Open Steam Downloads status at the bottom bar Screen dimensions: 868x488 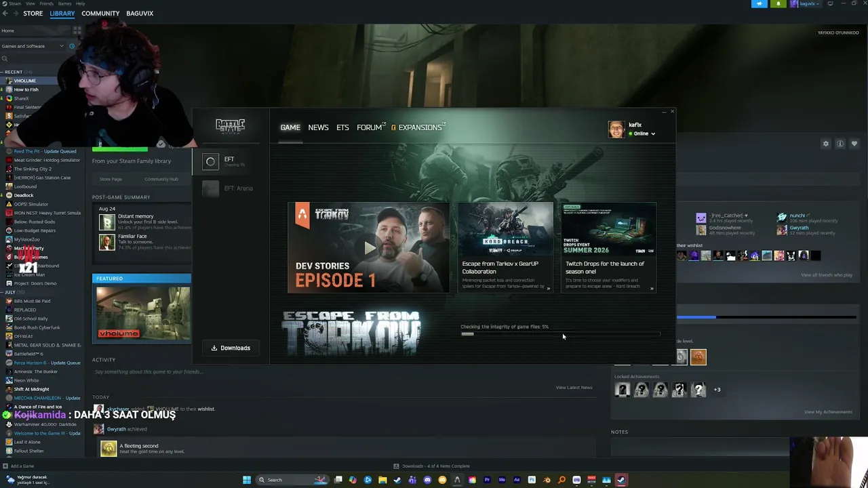431,466
